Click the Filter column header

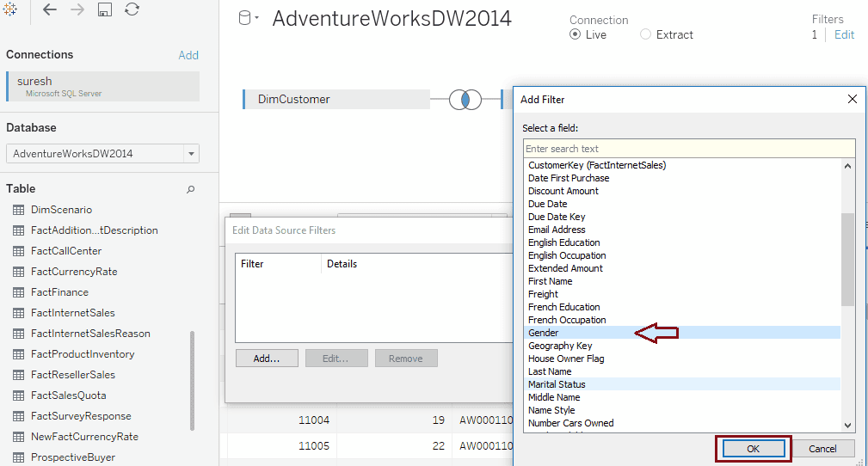252,264
